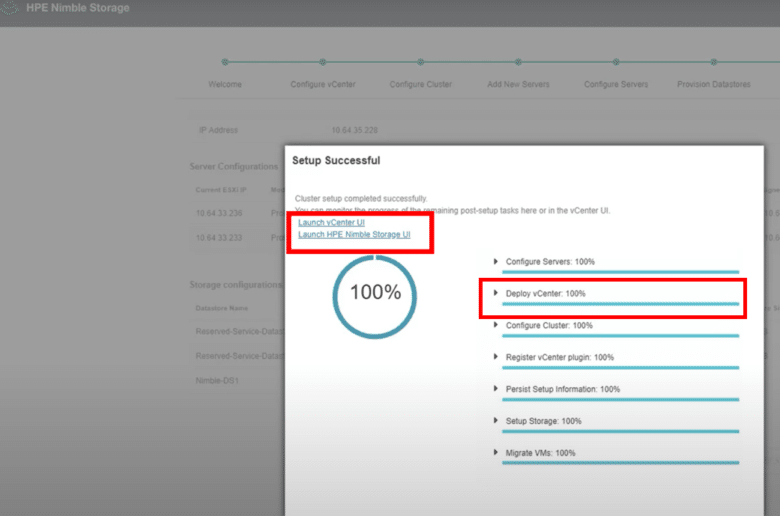The image size is (780, 516).
Task: Click the Configure Cluster: 100% label
Action: 549,325
